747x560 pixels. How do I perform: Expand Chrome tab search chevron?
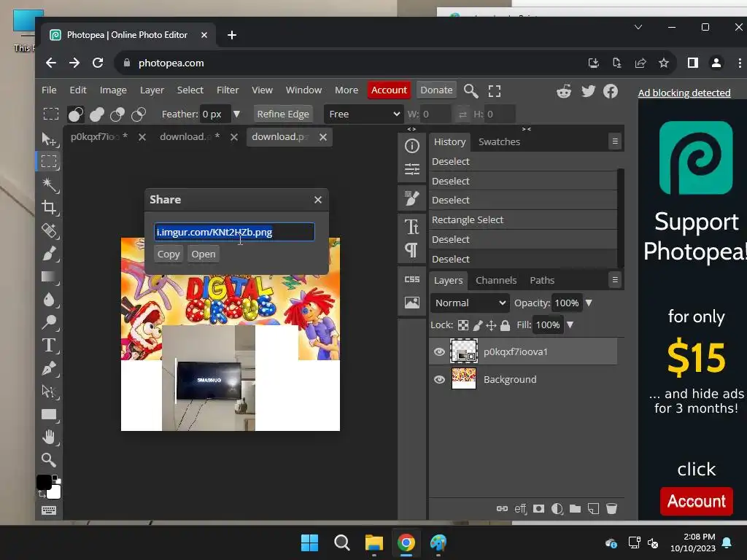[638, 27]
